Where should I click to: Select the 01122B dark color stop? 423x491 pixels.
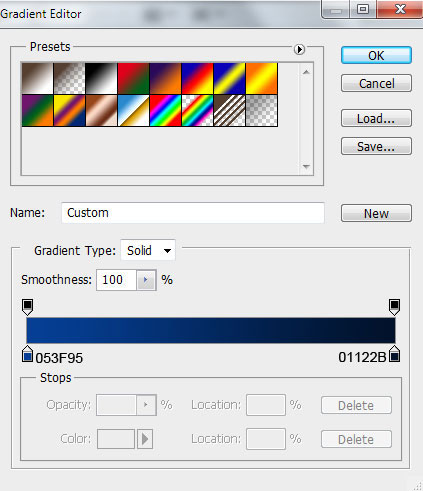(395, 354)
